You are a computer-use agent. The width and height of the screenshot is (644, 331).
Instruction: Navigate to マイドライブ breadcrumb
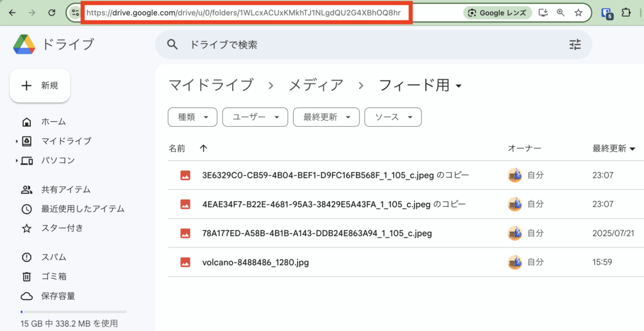point(211,85)
